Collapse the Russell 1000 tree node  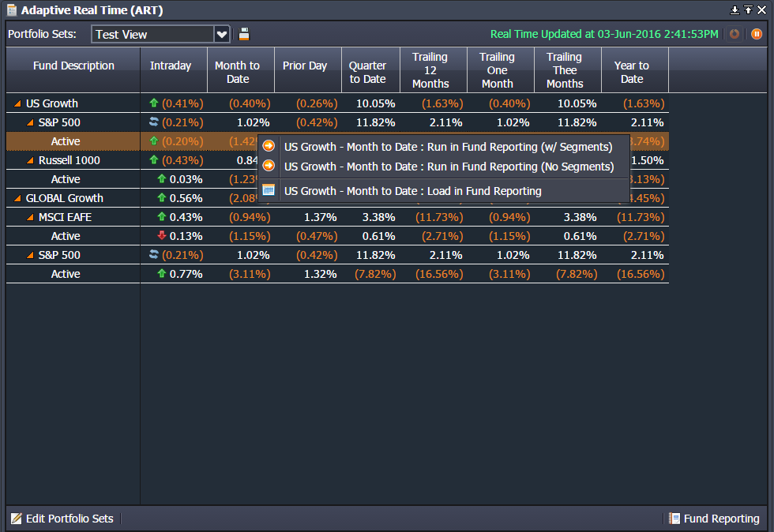coord(30,160)
